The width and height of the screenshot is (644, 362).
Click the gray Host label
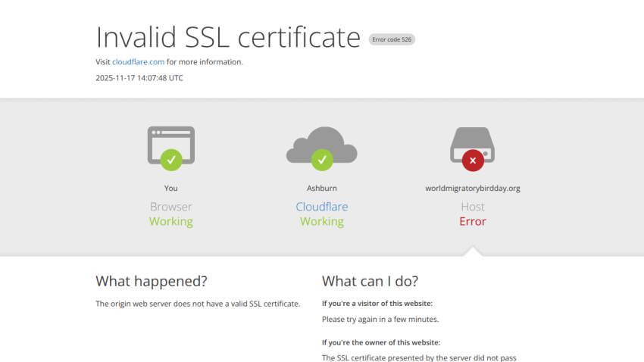pos(472,207)
